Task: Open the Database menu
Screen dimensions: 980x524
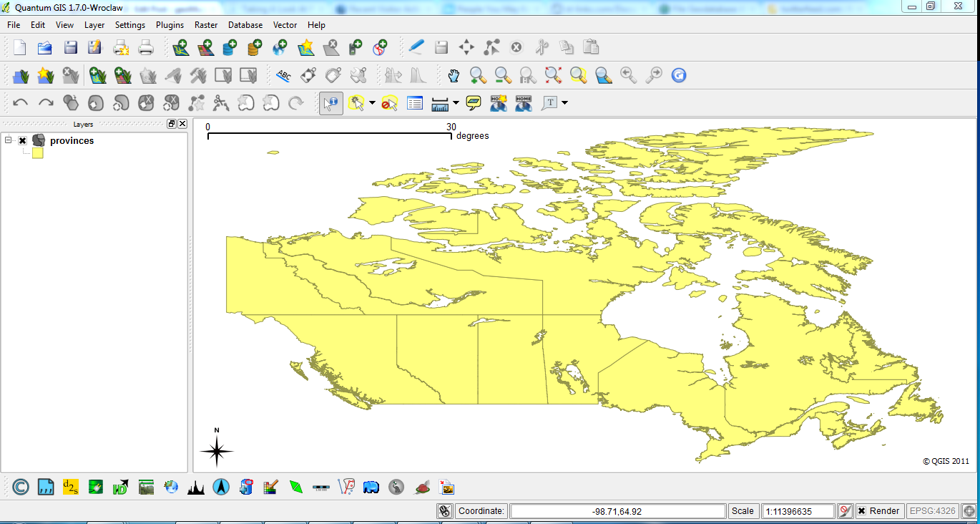Action: (245, 24)
